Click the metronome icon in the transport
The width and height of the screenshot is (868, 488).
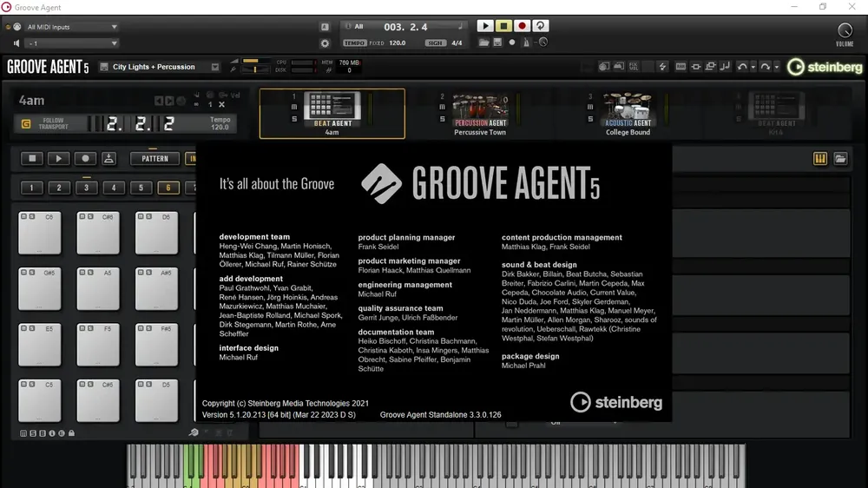526,43
